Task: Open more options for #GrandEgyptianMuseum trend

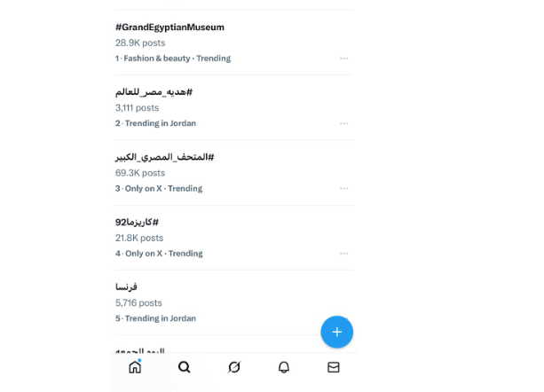Action: click(x=343, y=59)
